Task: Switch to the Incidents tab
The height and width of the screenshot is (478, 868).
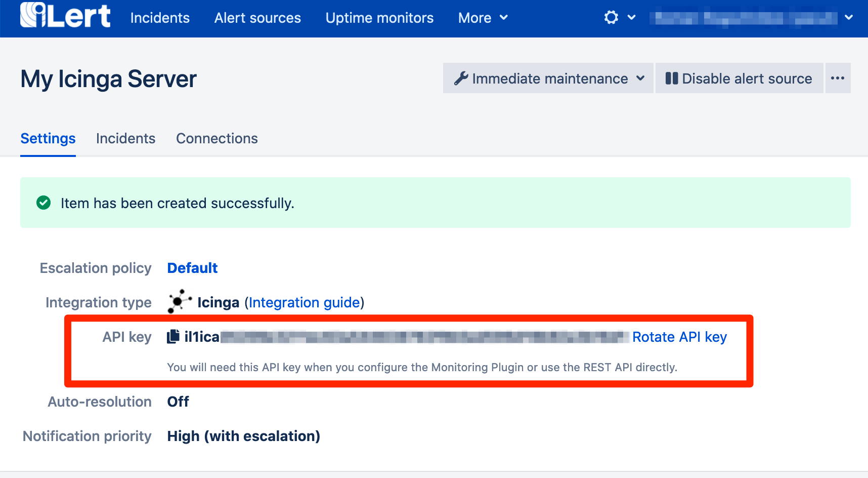Action: tap(125, 139)
